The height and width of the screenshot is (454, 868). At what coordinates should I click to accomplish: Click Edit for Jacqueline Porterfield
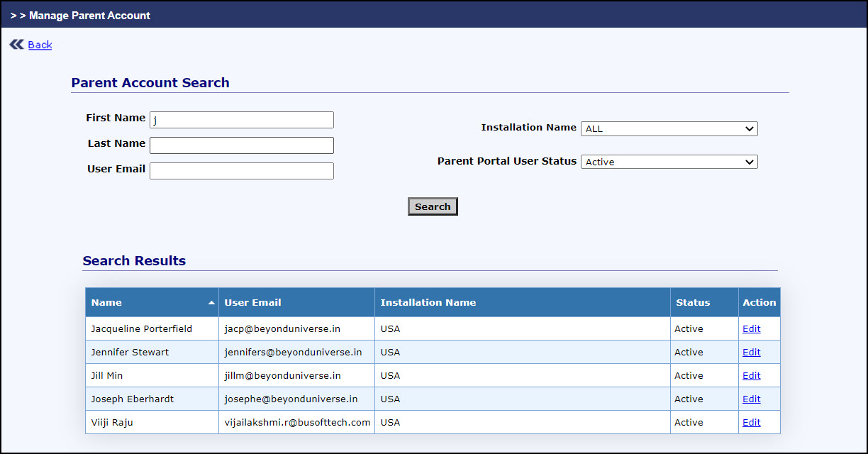coord(751,328)
